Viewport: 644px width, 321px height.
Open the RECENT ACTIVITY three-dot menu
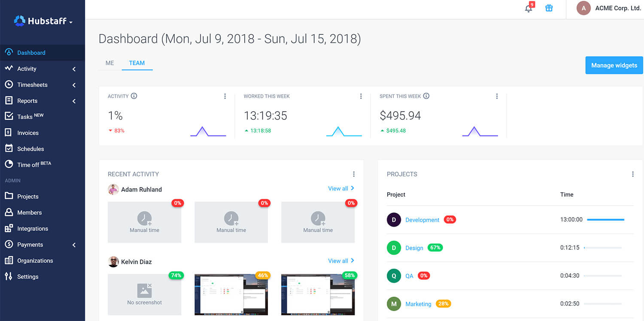pyautogui.click(x=354, y=174)
